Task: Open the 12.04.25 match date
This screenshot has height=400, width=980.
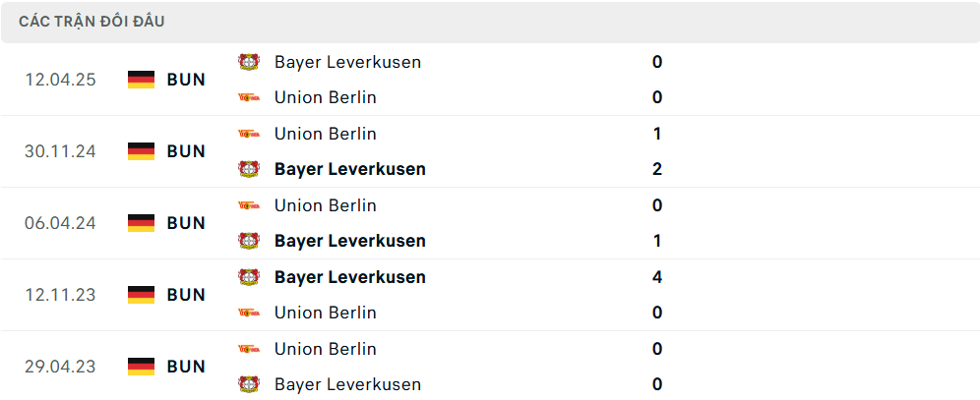Action: (x=60, y=80)
